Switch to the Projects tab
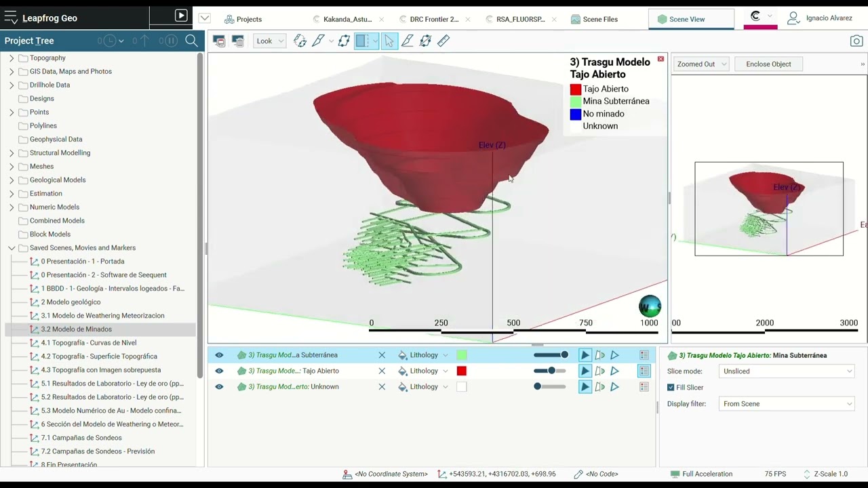 coord(243,19)
